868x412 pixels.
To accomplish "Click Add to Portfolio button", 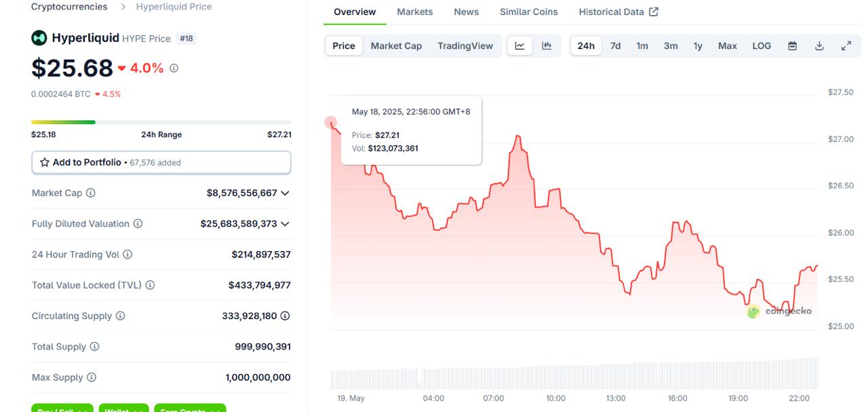I will click(161, 162).
